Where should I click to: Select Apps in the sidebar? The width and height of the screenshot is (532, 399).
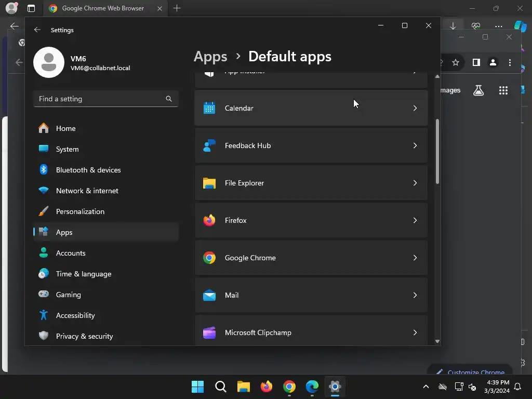[106, 232]
